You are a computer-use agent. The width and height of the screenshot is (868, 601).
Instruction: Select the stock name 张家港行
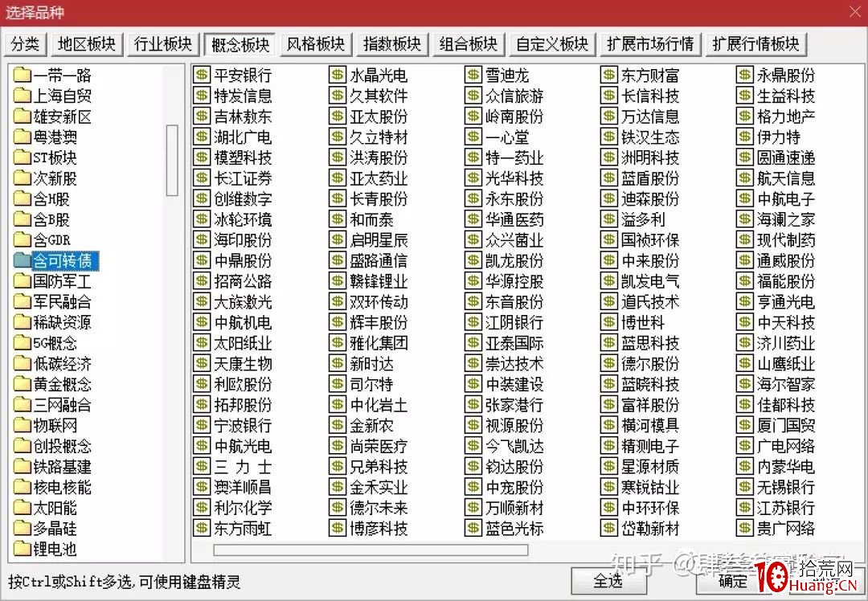pos(514,404)
